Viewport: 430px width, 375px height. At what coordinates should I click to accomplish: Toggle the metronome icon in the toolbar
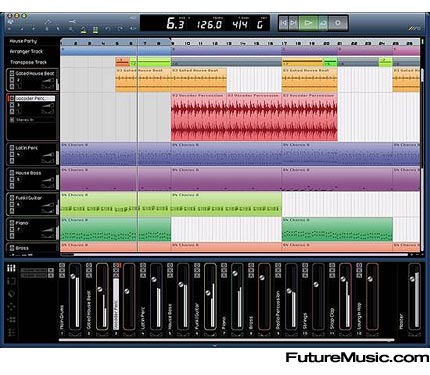[83, 30]
